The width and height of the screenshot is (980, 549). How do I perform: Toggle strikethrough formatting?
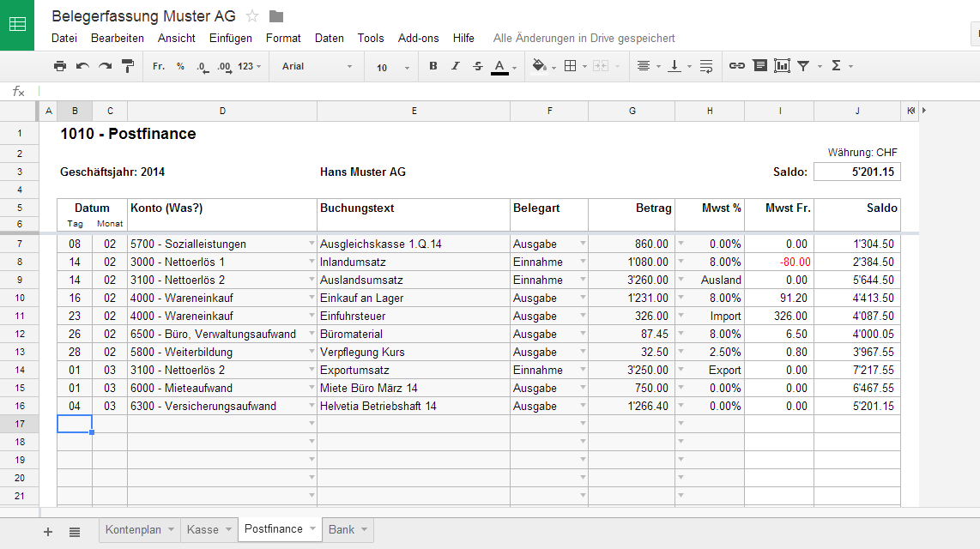[477, 66]
